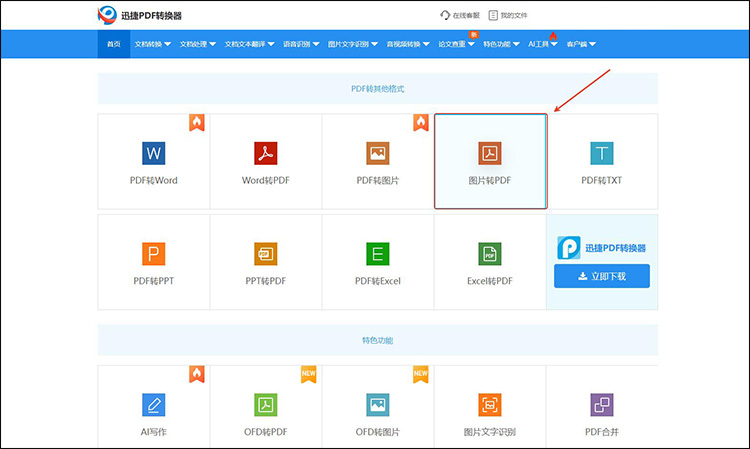This screenshot has height=449, width=750.
Task: Click the AI写作 icon
Action: pyautogui.click(x=153, y=404)
